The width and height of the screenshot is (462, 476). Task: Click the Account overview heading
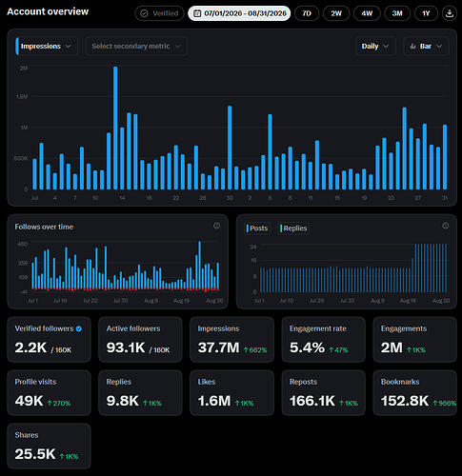click(x=48, y=11)
